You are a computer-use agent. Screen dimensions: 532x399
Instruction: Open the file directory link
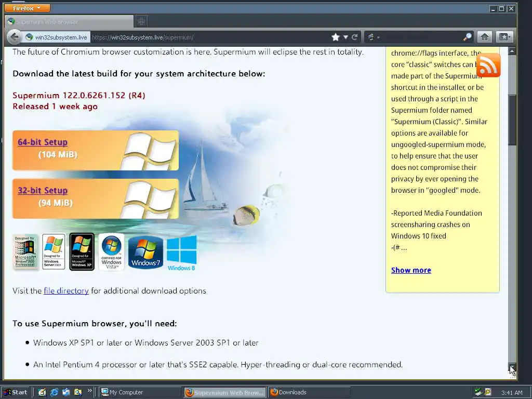click(66, 291)
